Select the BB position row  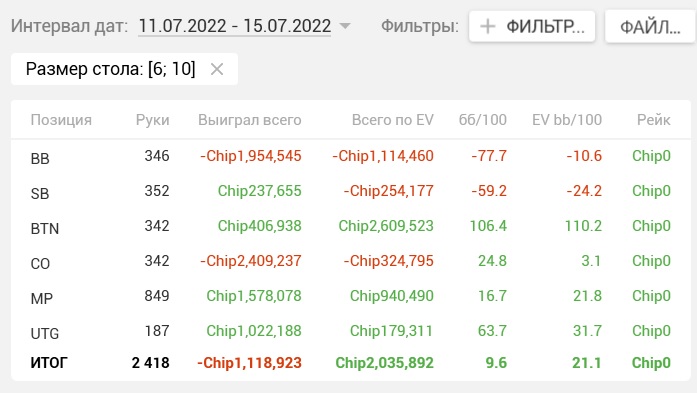coord(351,156)
